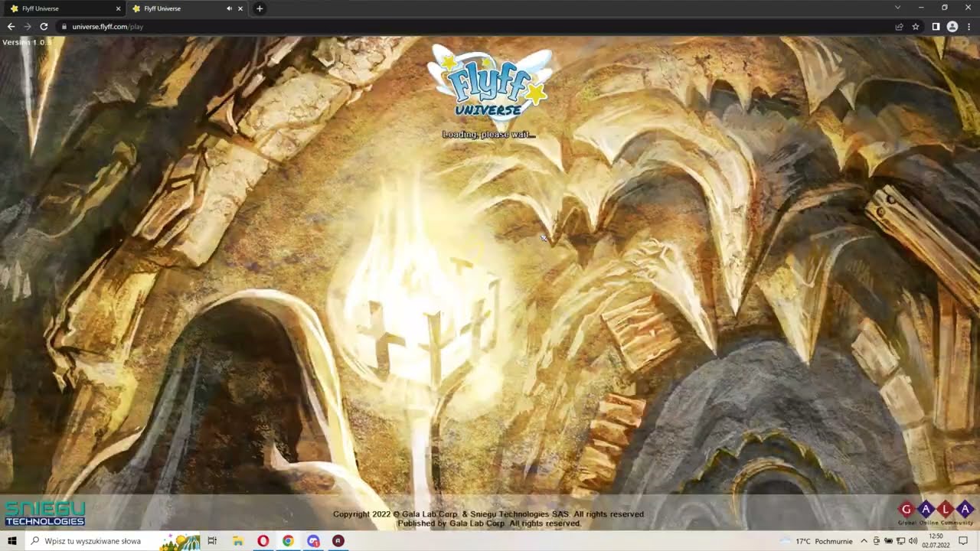This screenshot has height=551, width=980.
Task: Launch Opera browser from the taskbar
Action: pos(263,541)
